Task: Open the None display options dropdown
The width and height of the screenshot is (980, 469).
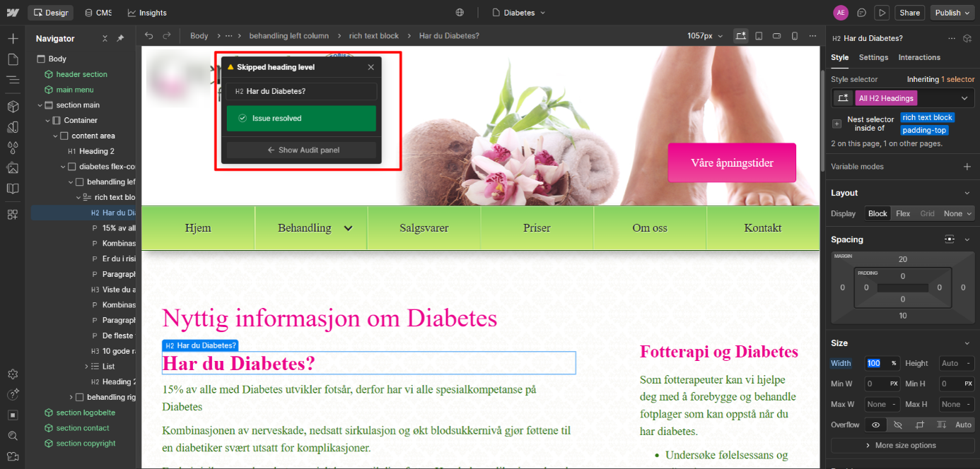Action: click(957, 213)
